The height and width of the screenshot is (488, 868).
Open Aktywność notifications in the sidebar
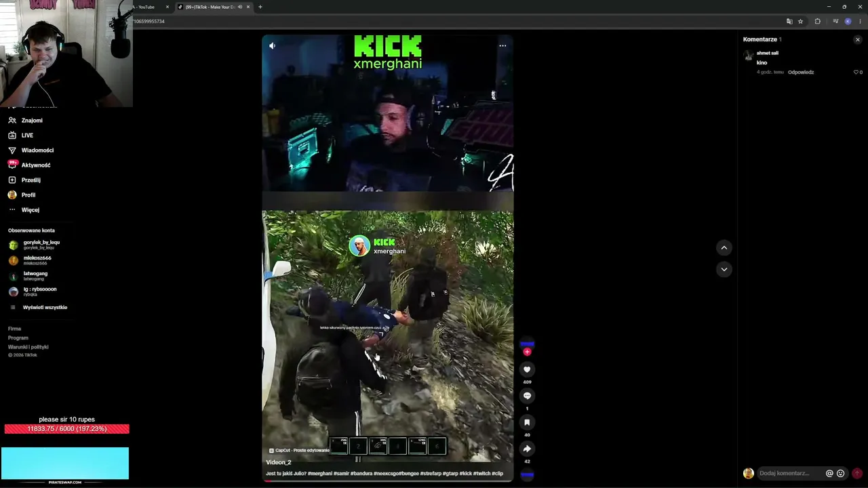(36, 165)
